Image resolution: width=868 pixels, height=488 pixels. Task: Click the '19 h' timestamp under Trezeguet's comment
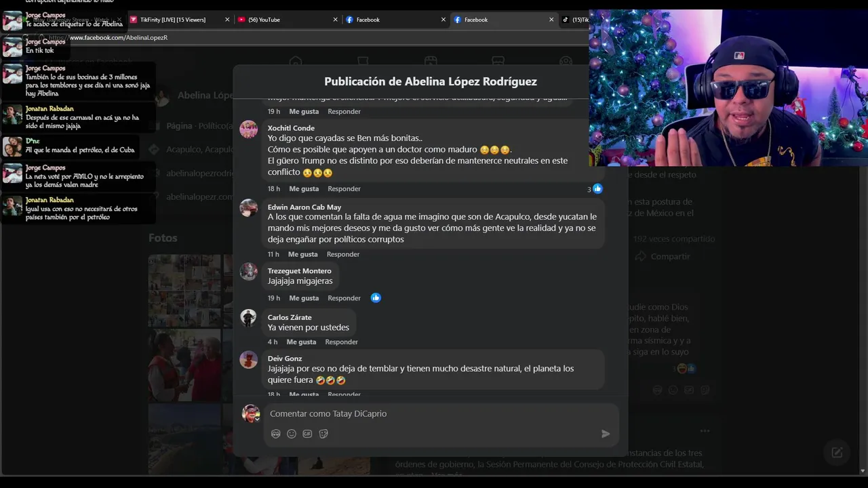point(273,298)
